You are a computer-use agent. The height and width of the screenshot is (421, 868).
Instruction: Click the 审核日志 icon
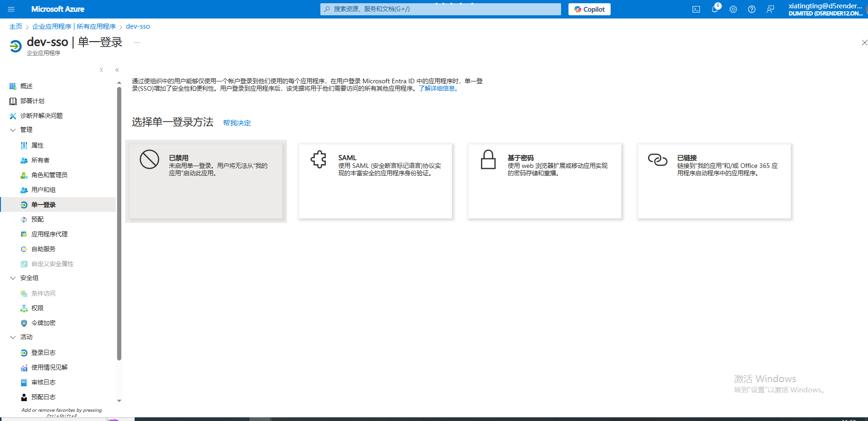(24, 383)
